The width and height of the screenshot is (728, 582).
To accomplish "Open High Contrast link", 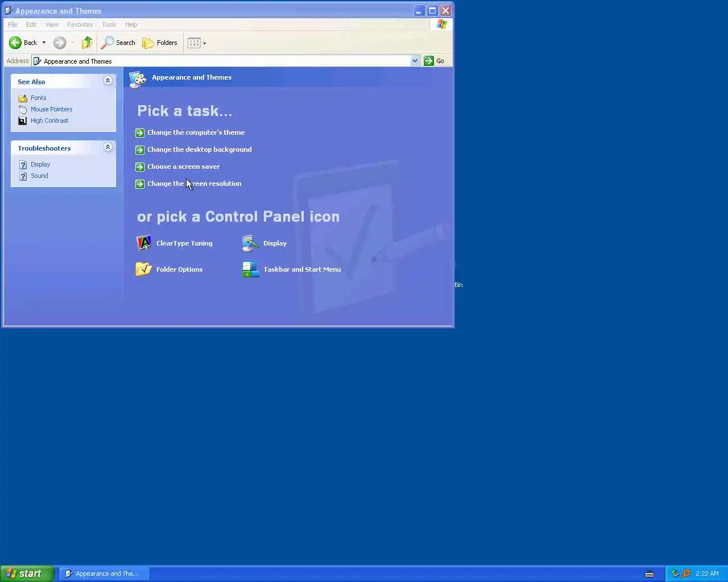I will pyautogui.click(x=49, y=120).
